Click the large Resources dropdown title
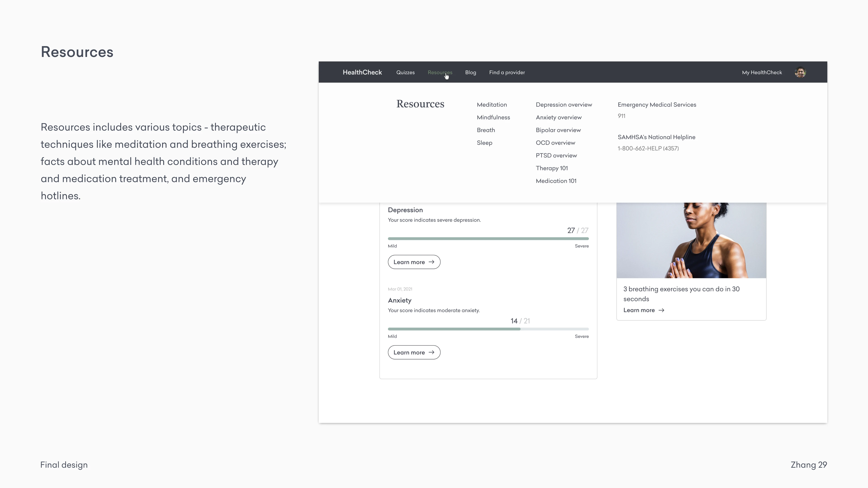 [x=420, y=104]
